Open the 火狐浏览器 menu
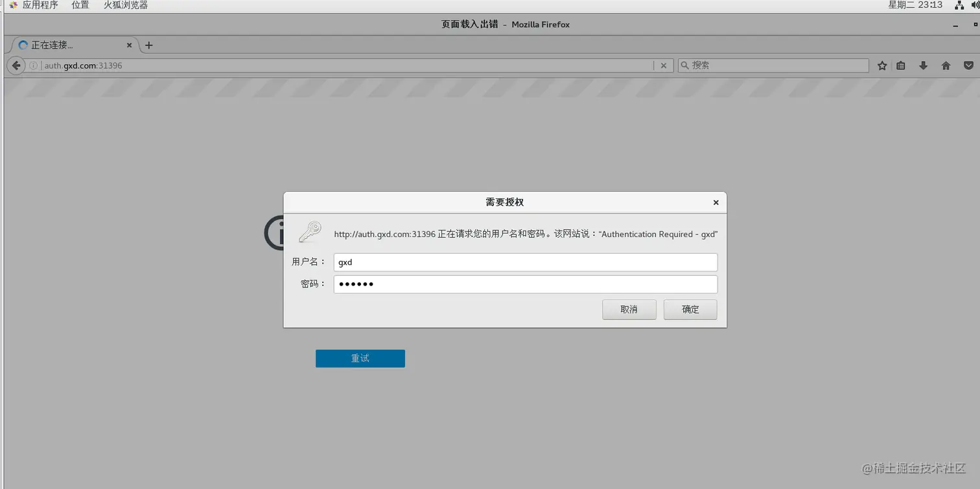This screenshot has height=489, width=980. (126, 5)
